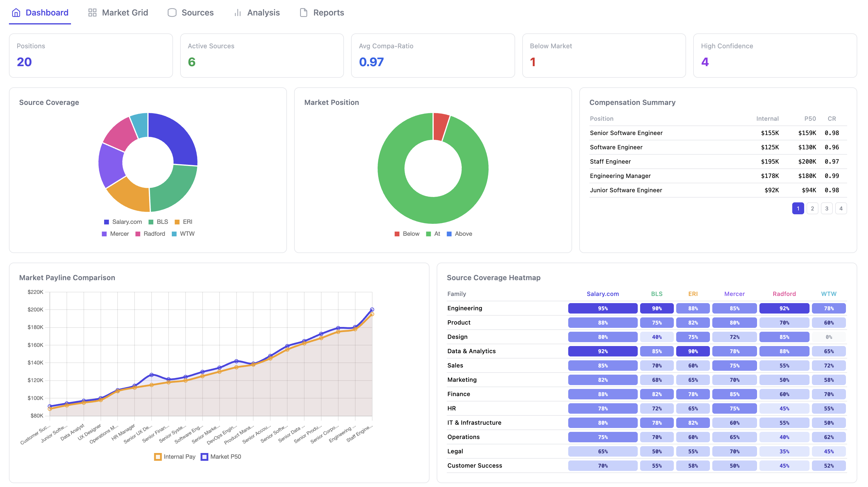Go to page 3 of Compensation Summary

(827, 208)
